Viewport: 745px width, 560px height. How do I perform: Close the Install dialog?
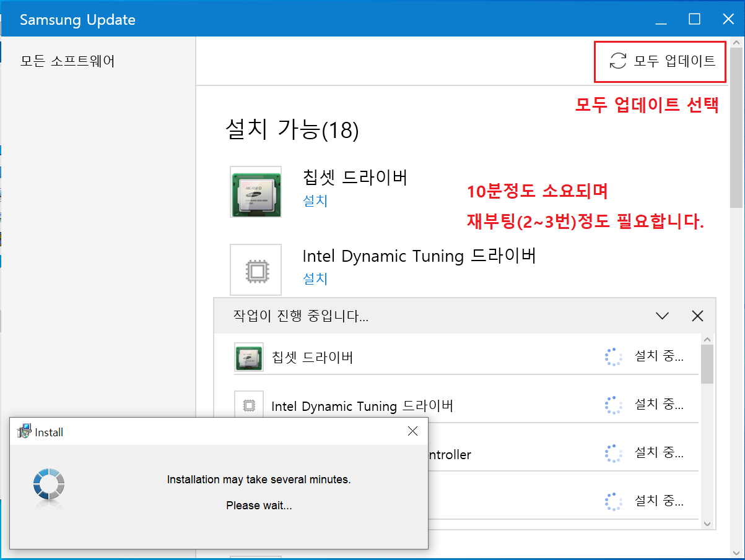click(412, 431)
